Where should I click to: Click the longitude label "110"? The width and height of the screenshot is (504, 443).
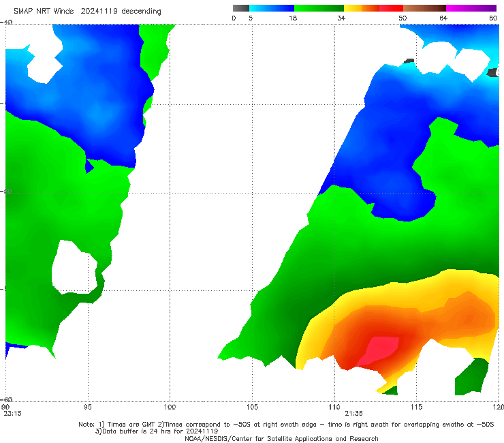click(x=334, y=407)
